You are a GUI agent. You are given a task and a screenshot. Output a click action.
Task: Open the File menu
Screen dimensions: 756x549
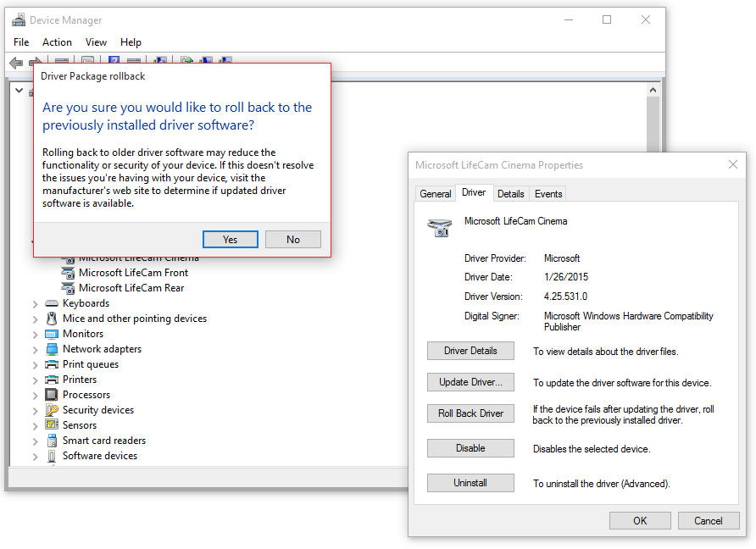(x=21, y=42)
